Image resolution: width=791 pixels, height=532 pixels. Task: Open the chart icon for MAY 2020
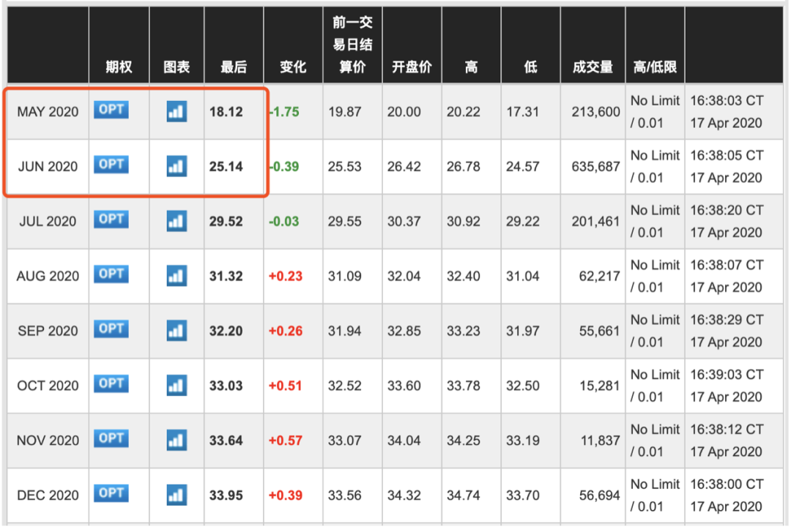[177, 111]
